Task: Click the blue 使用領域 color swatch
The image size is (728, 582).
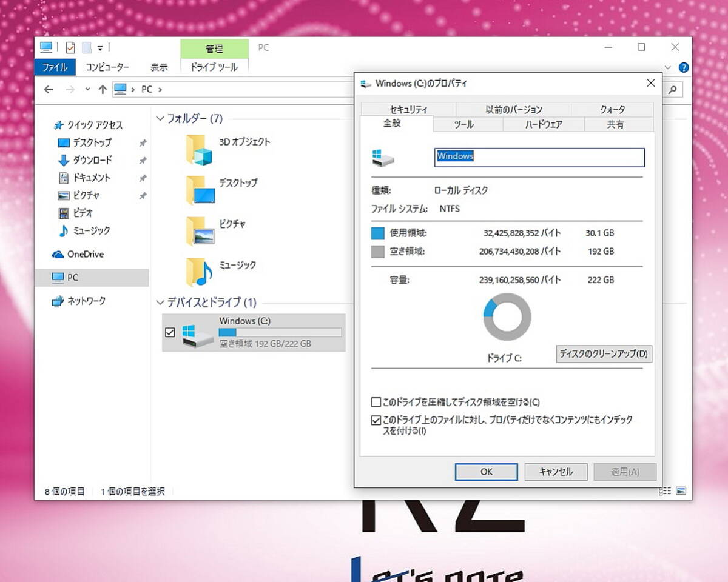Action: [x=378, y=233]
